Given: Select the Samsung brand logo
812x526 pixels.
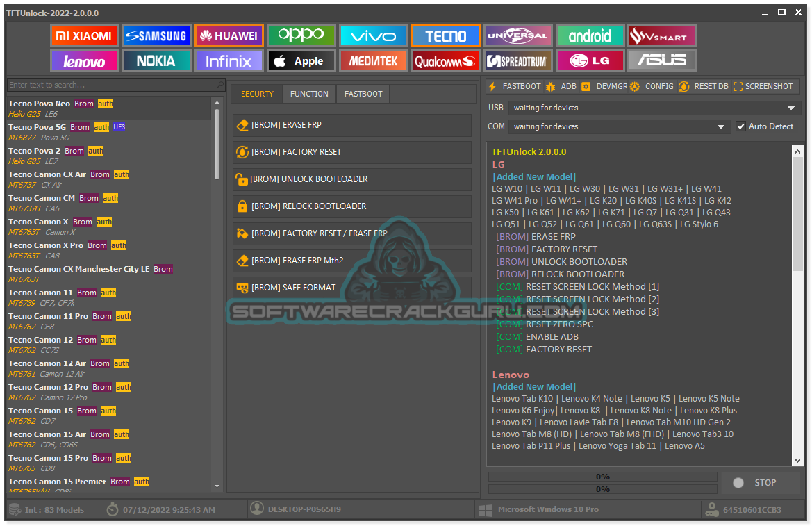Looking at the screenshot, I should (157, 35).
